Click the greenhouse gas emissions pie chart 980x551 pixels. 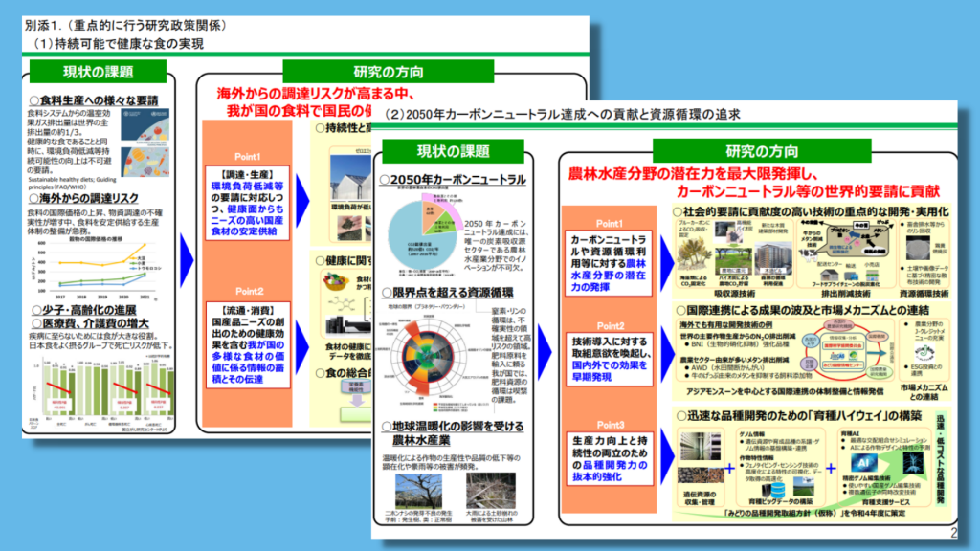click(x=424, y=234)
